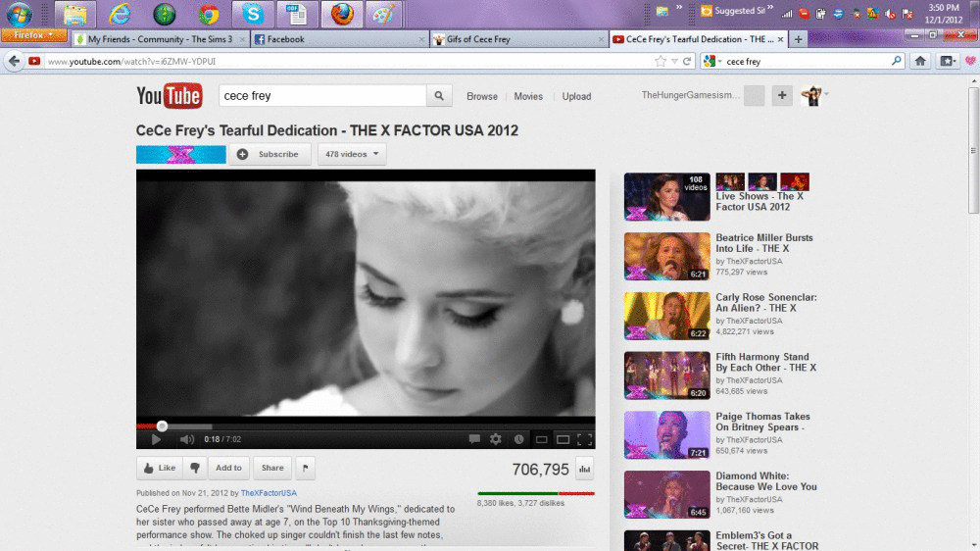Click the Watch Later clock icon

518,439
